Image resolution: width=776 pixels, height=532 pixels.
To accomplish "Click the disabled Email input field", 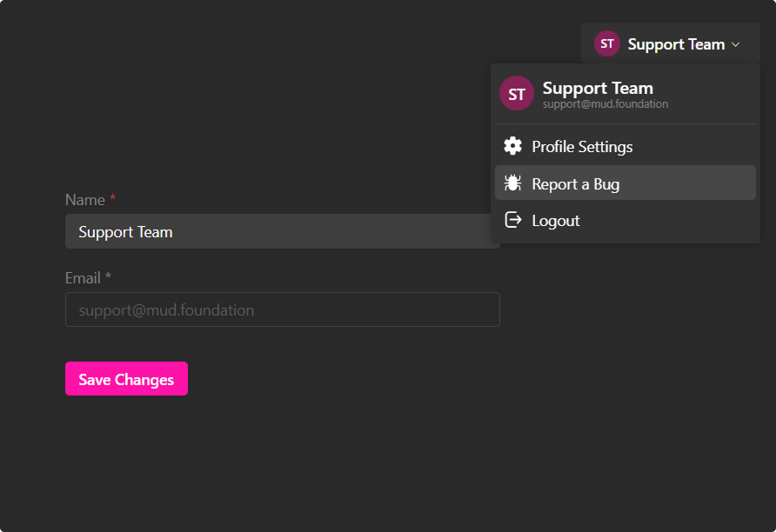I will tap(282, 310).
